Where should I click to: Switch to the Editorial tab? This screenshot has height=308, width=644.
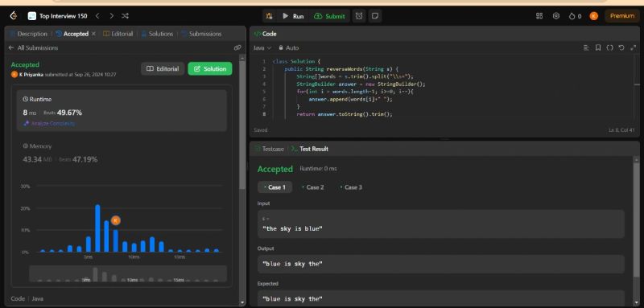[x=118, y=34]
